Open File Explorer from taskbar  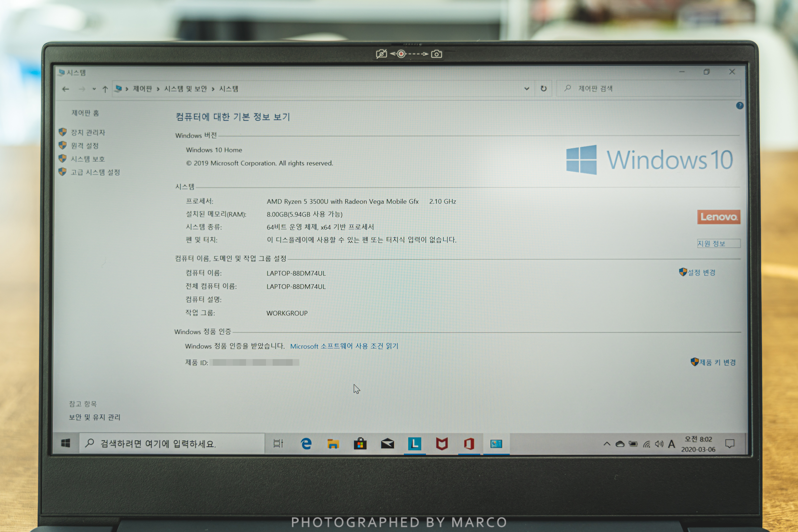[x=333, y=443]
